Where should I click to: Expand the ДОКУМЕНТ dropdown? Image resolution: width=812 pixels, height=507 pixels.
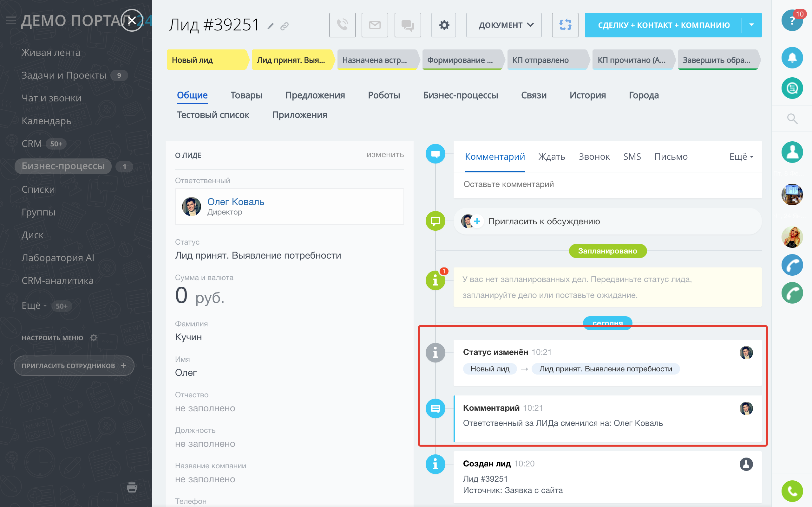click(504, 25)
